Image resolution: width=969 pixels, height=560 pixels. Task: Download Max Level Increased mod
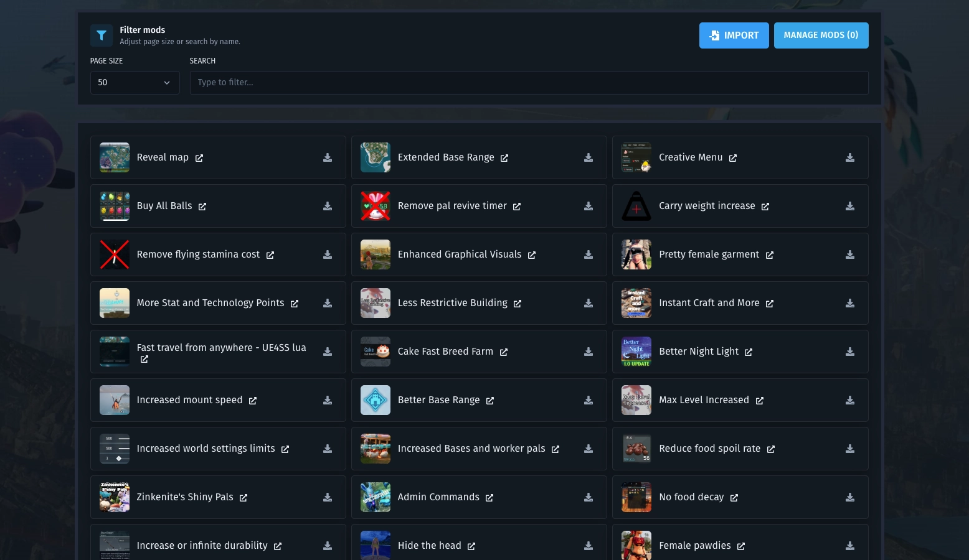(x=850, y=401)
